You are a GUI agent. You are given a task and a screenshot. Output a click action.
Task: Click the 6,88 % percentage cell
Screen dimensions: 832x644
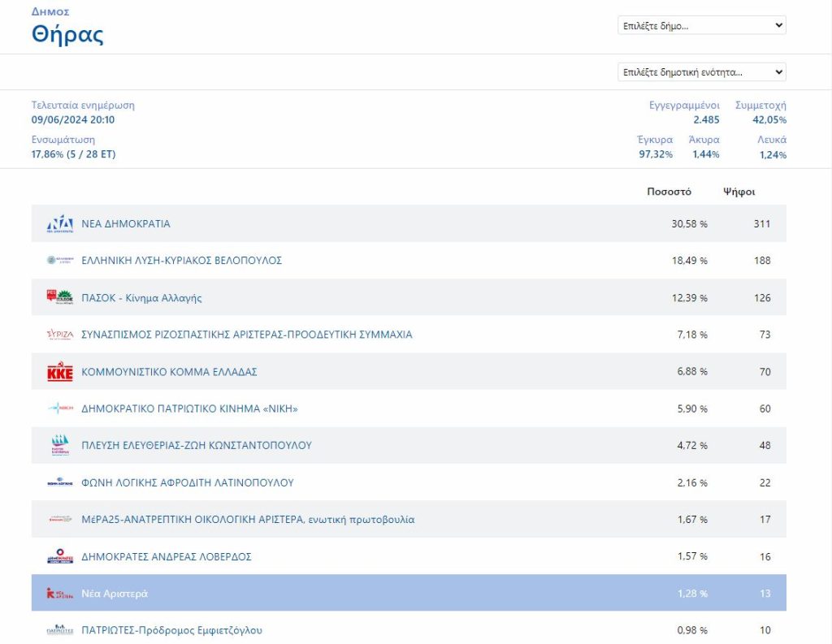tap(692, 371)
